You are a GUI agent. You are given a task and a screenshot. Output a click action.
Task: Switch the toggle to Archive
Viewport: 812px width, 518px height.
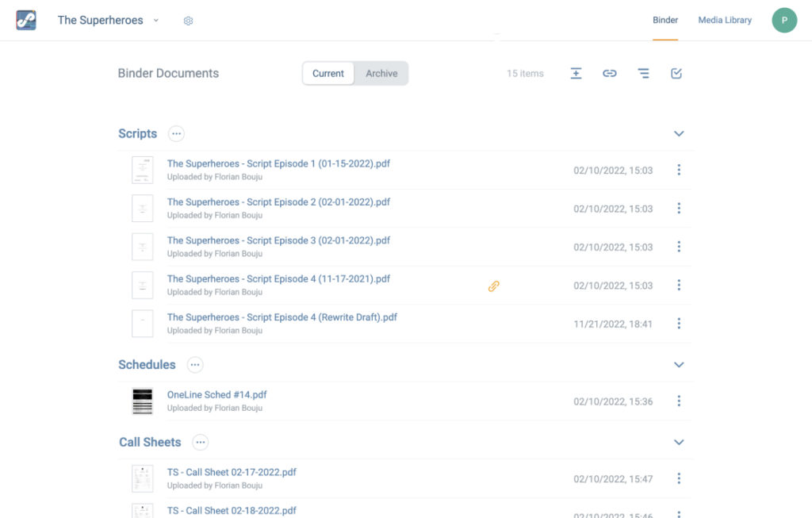click(381, 74)
